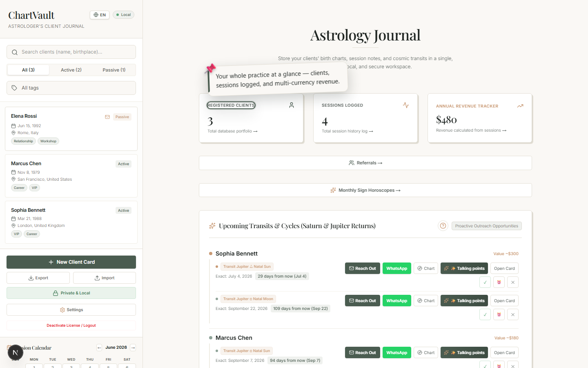Click the mail icon on Elena Rossi card
Image resolution: width=588 pixels, height=368 pixels.
pos(107,117)
